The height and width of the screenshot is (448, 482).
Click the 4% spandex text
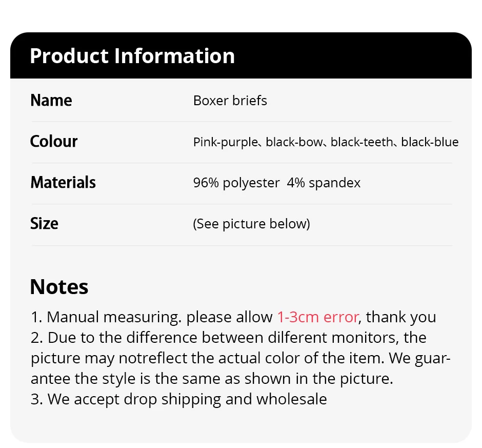324,183
